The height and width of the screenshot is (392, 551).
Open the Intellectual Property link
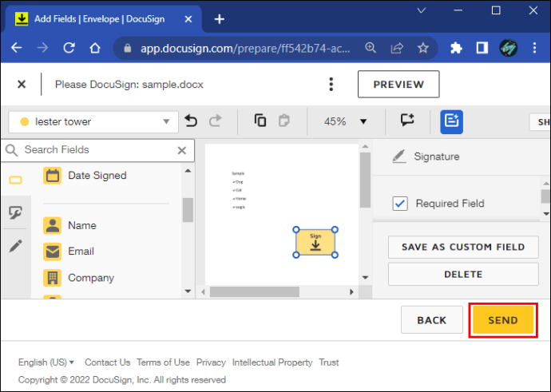(x=272, y=362)
